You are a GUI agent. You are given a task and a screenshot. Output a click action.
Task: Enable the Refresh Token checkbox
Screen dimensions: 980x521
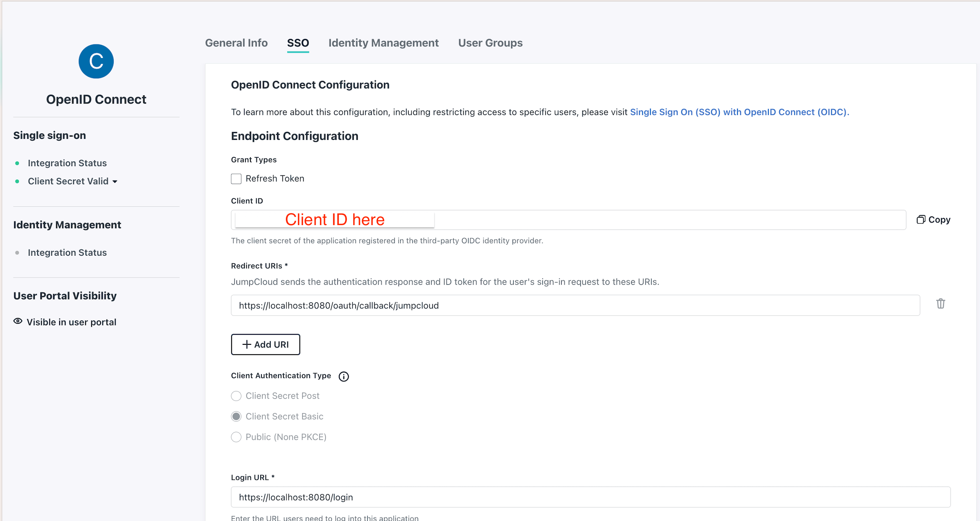[x=236, y=179]
